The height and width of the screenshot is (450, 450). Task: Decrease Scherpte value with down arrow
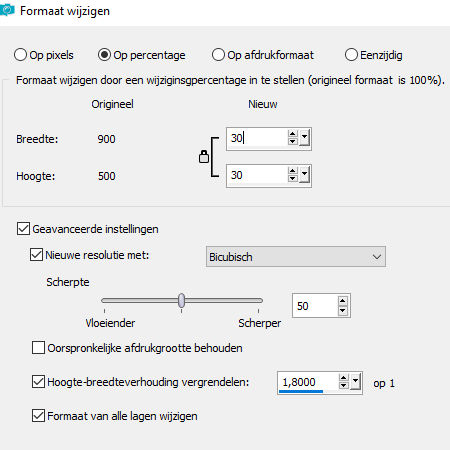(343, 311)
